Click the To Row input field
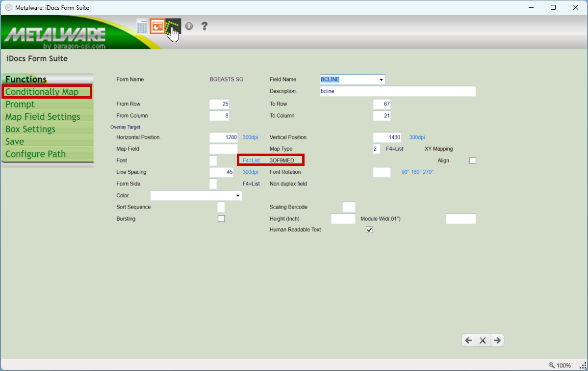Screen dimensions: 588x371 [382, 104]
